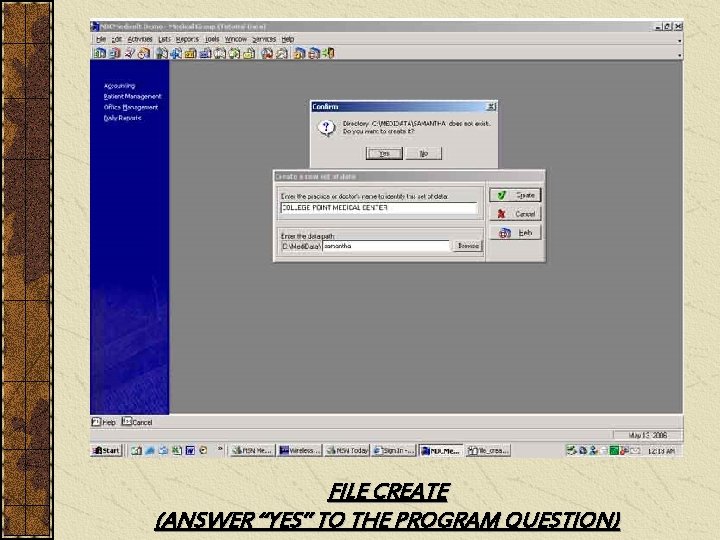Switch to the active Medisoft taskbar button
The height and width of the screenshot is (540, 720).
pos(441,451)
